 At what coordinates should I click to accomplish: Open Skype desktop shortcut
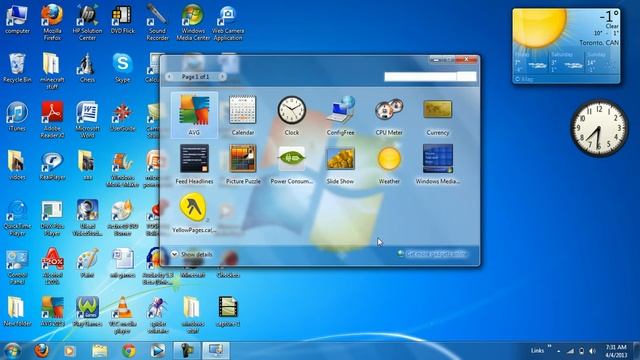click(122, 69)
